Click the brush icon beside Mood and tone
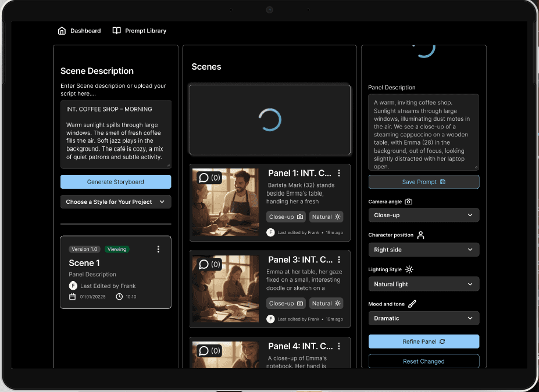The image size is (539, 392). point(412,304)
